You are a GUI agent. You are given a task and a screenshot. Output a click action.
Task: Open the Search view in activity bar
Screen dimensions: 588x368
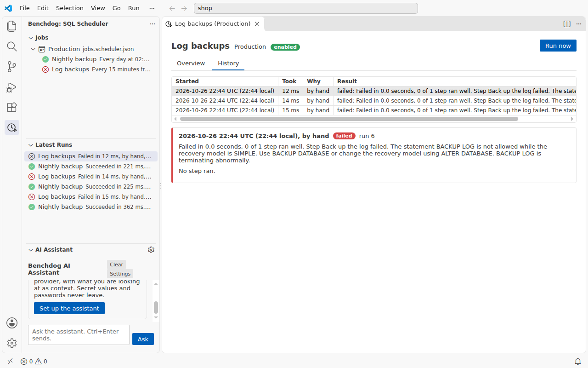pyautogui.click(x=12, y=46)
